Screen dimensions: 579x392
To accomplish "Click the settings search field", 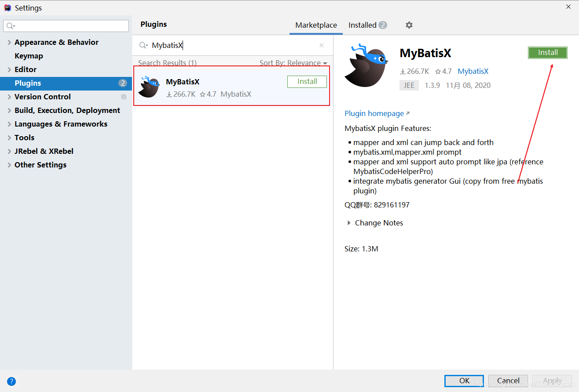I will pyautogui.click(x=66, y=26).
